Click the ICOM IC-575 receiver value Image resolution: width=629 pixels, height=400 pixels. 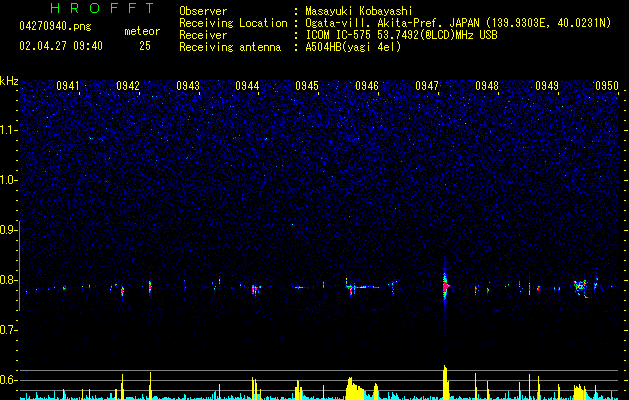[401, 35]
